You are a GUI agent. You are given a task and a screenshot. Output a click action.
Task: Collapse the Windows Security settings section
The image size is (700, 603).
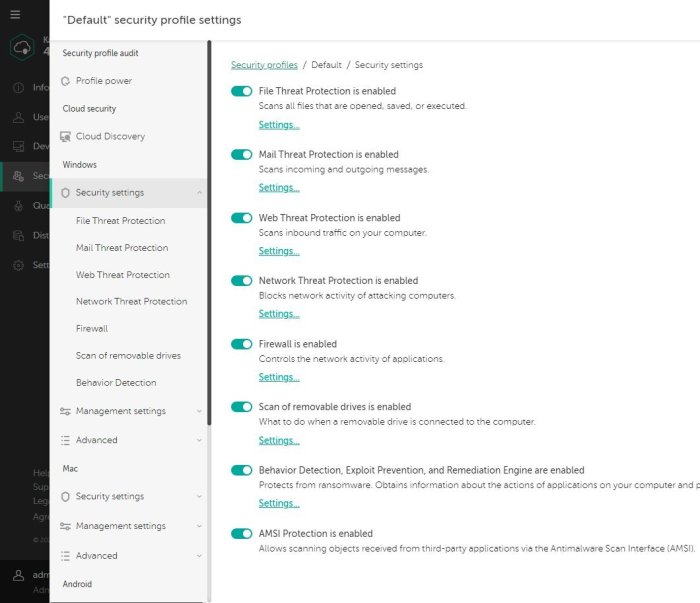point(199,193)
